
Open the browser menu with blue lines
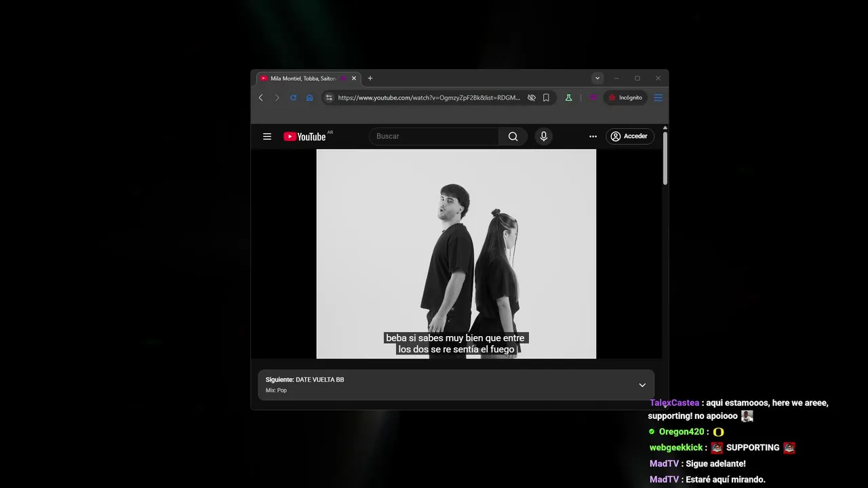[x=658, y=98]
